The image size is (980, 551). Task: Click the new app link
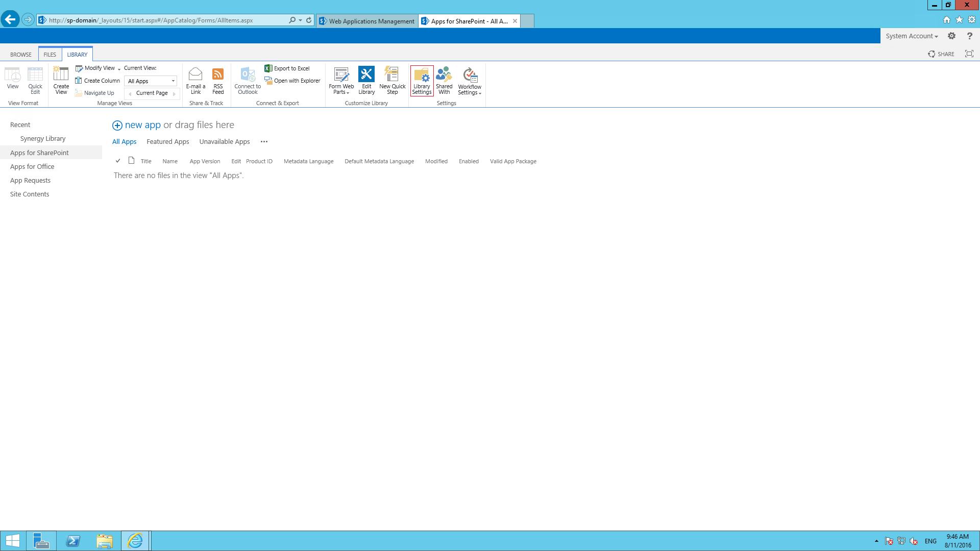pos(143,125)
